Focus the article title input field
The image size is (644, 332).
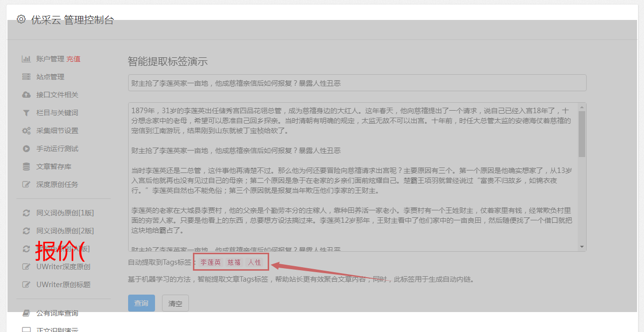357,83
